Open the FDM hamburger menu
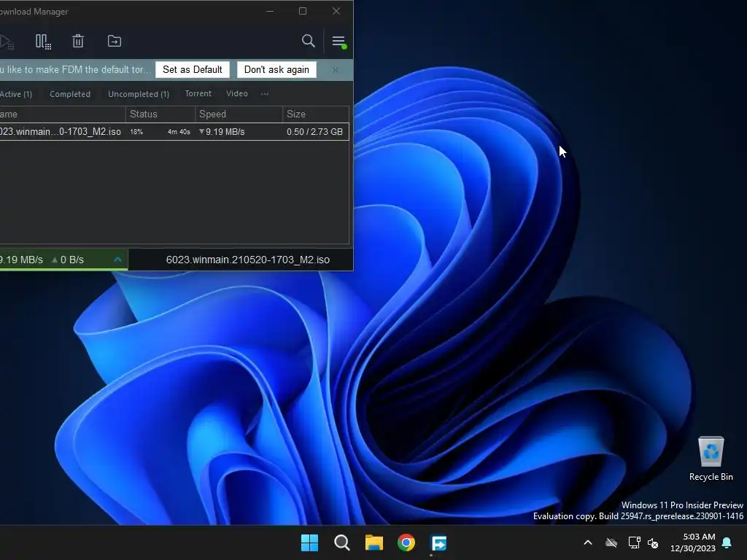The image size is (747, 560). tap(338, 42)
